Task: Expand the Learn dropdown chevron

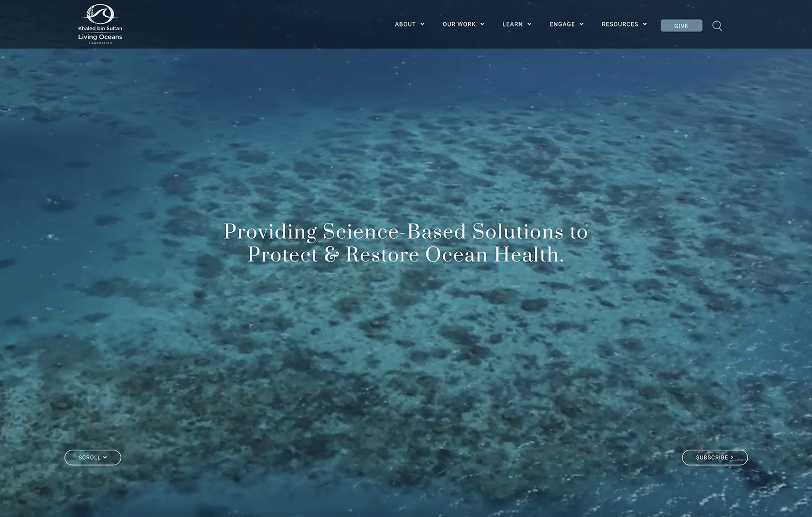Action: tap(529, 24)
